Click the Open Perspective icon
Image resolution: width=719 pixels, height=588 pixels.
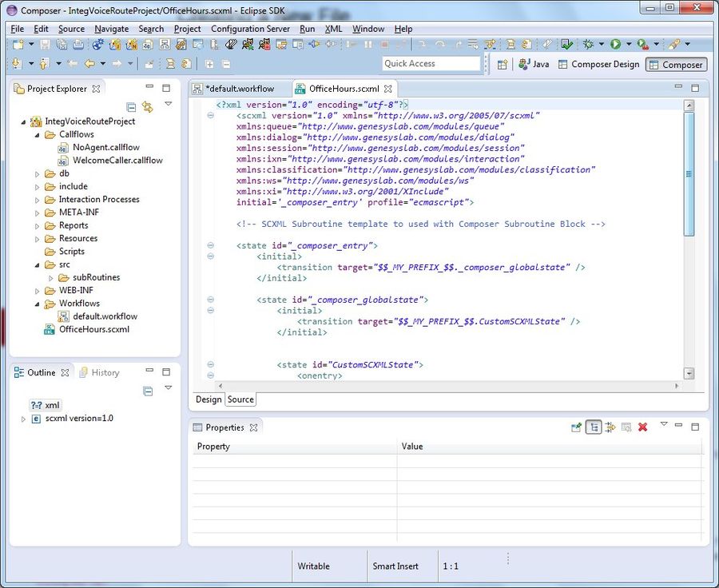point(503,64)
